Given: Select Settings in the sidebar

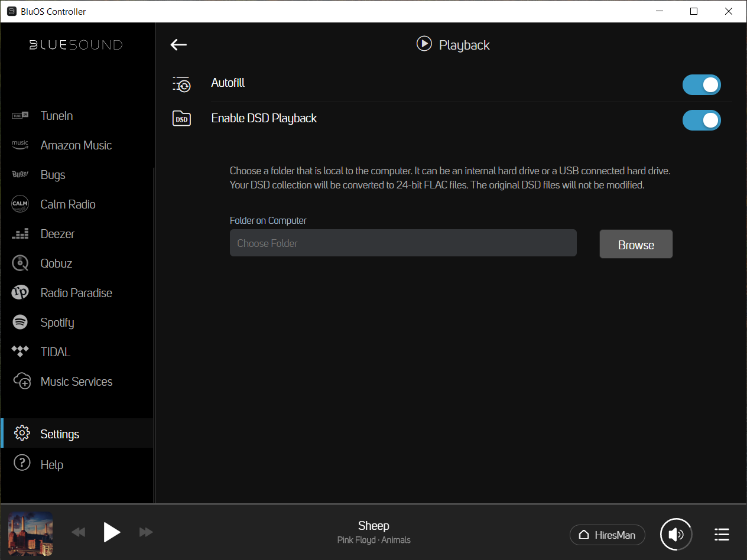Looking at the screenshot, I should pos(59,434).
